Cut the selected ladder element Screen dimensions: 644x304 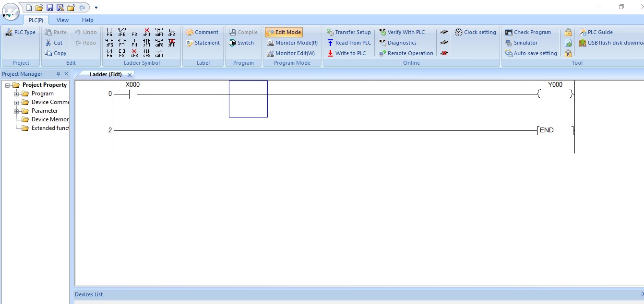point(54,43)
